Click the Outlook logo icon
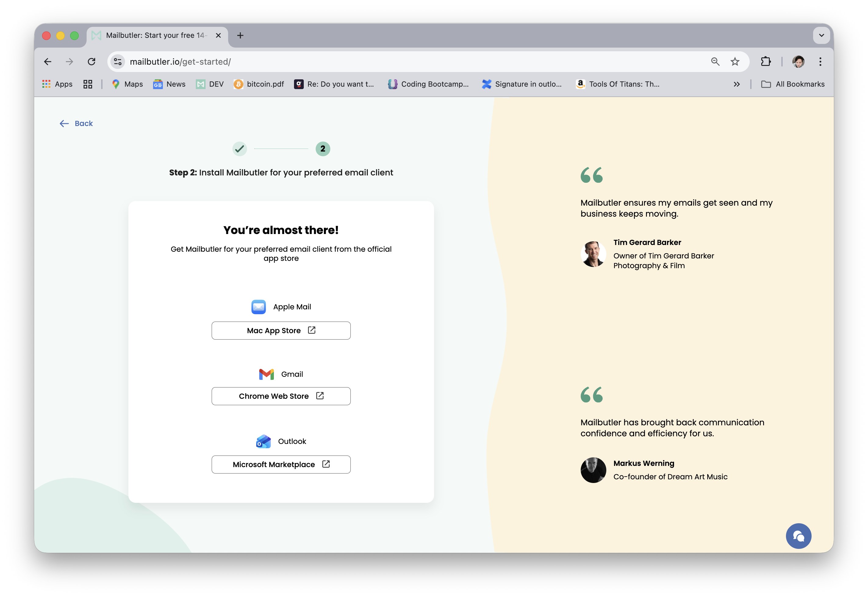Viewport: 868px width, 598px height. 263,441
